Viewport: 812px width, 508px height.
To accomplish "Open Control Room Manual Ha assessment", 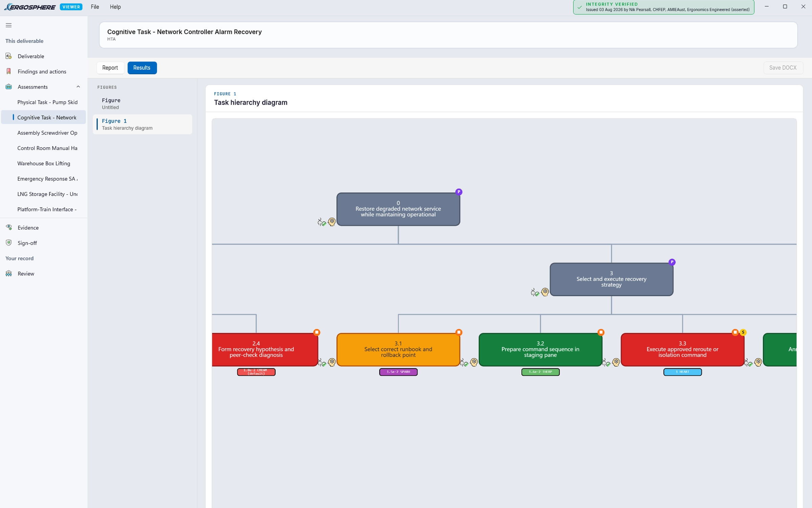I will 43,148.
